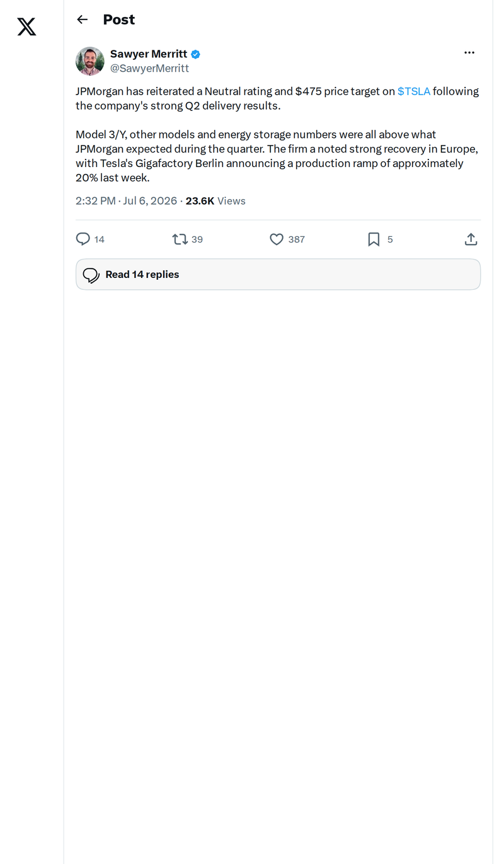Open the X logo home link
Screen dimensions: 504x864
click(x=26, y=26)
